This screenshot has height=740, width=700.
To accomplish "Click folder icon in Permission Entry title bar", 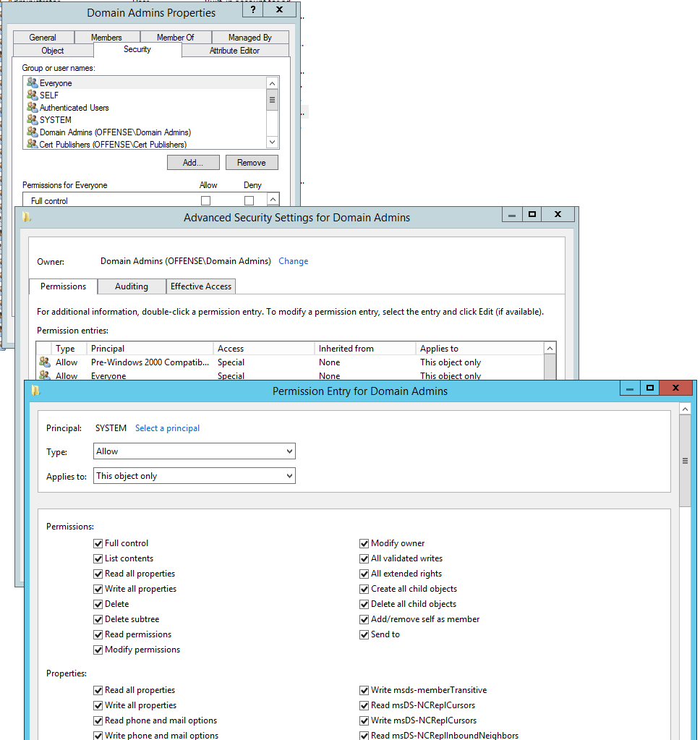I will point(35,391).
